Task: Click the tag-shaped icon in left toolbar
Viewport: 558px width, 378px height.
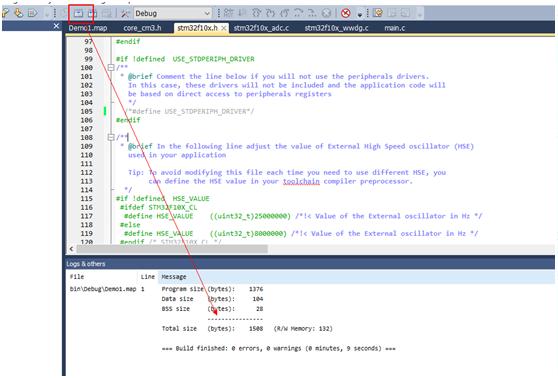Action: 32,13
